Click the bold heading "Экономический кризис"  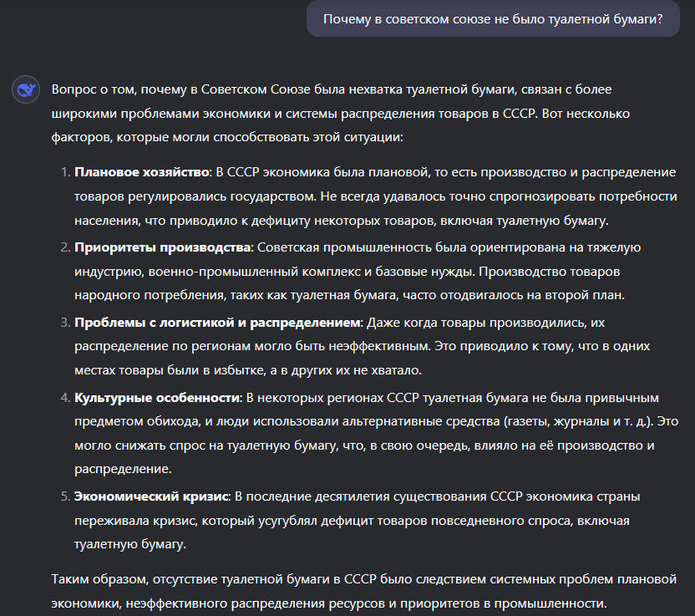(151, 496)
